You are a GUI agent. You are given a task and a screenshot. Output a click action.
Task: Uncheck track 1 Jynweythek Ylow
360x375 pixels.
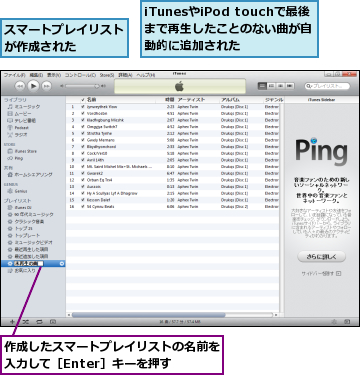click(x=83, y=107)
